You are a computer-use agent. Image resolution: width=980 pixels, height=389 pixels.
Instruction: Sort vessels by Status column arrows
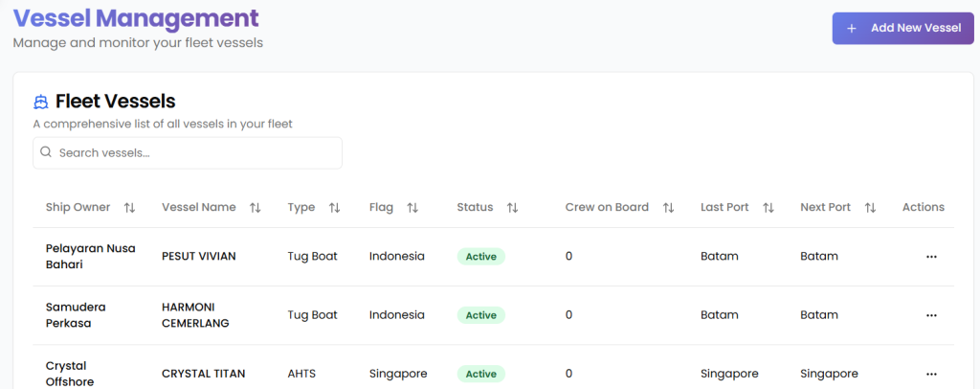point(512,208)
